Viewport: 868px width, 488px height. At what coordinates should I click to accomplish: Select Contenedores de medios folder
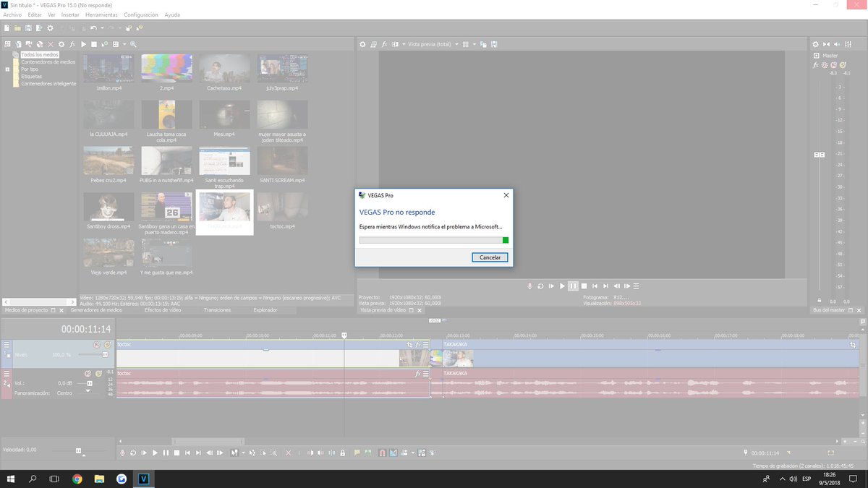click(48, 62)
